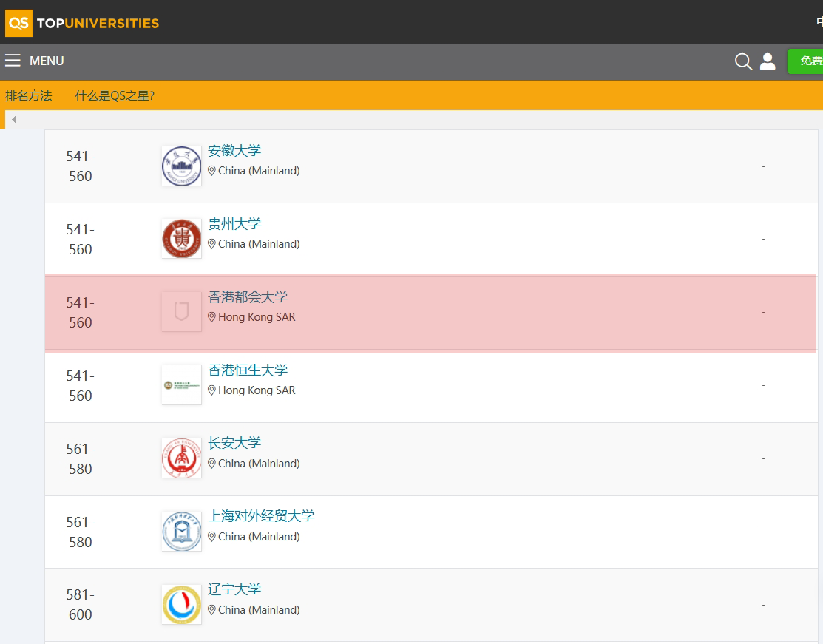Click the 上海对外经贸大学 logo thumbnail
The image size is (823, 644).
click(x=181, y=531)
